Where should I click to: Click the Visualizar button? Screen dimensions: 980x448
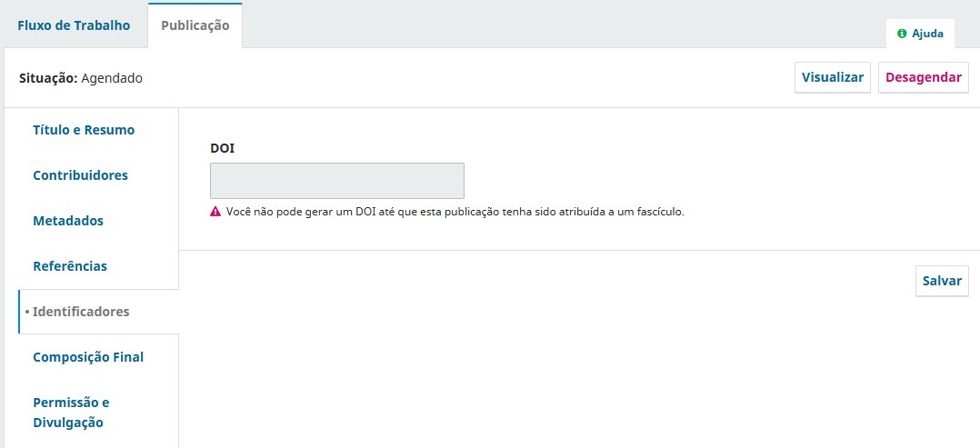[x=833, y=77]
